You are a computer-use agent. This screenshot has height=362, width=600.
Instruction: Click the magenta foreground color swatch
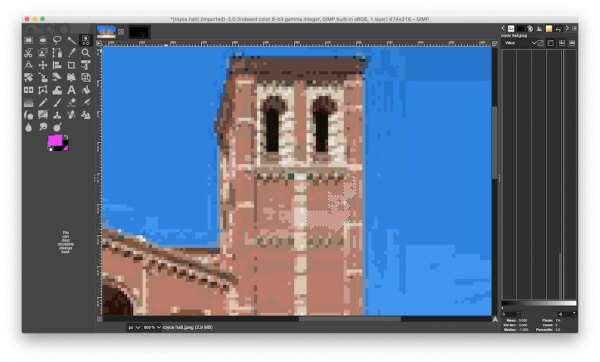(55, 140)
